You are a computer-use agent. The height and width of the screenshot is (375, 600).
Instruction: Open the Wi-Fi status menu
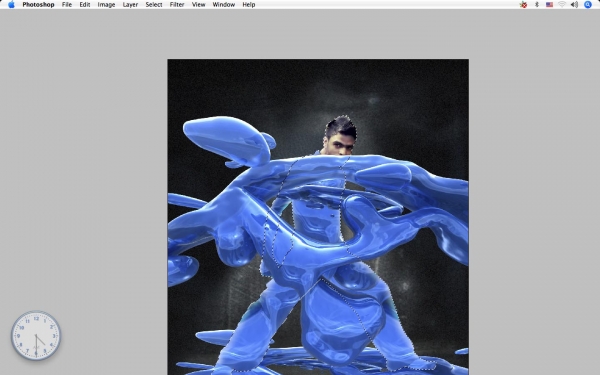pyautogui.click(x=562, y=5)
